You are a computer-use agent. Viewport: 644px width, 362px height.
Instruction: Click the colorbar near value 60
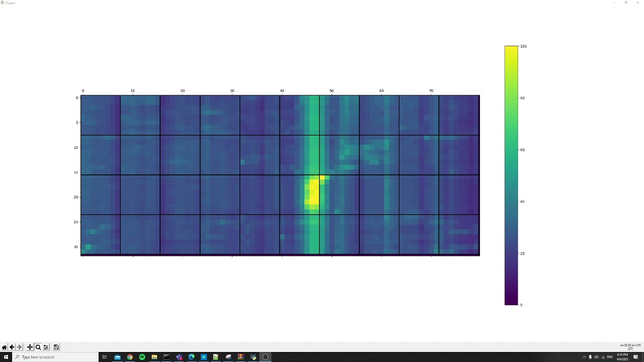pyautogui.click(x=511, y=150)
